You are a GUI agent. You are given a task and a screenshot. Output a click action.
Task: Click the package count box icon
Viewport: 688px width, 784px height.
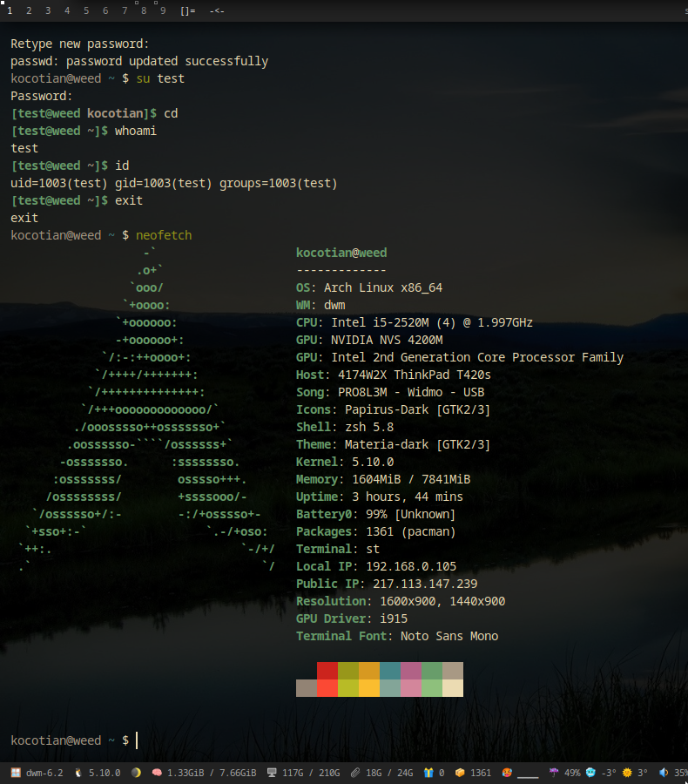pyautogui.click(x=459, y=773)
